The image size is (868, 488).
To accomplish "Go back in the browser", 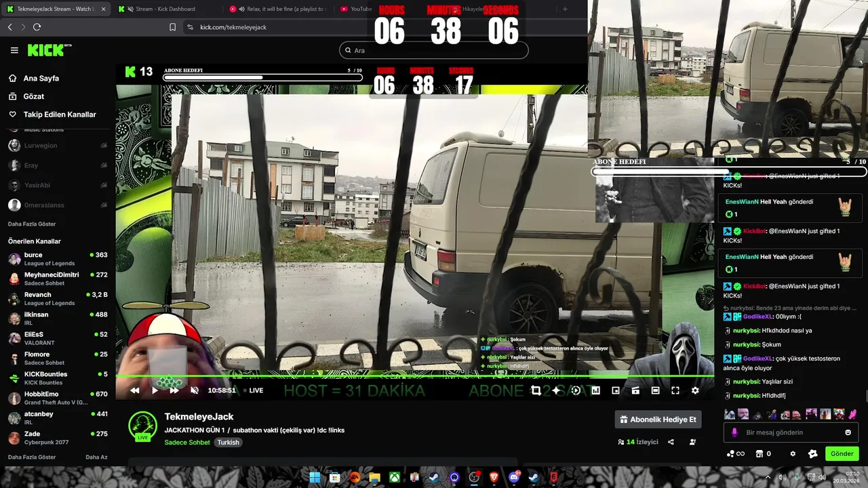I will pyautogui.click(x=9, y=27).
